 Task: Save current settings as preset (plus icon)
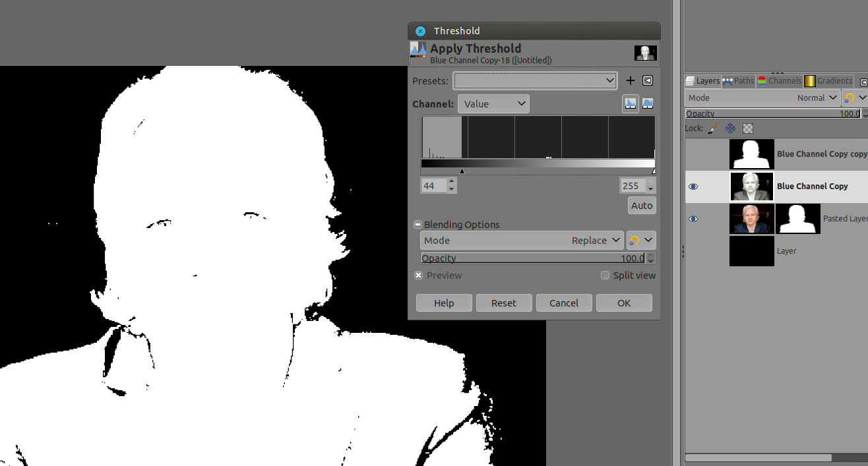coord(630,80)
